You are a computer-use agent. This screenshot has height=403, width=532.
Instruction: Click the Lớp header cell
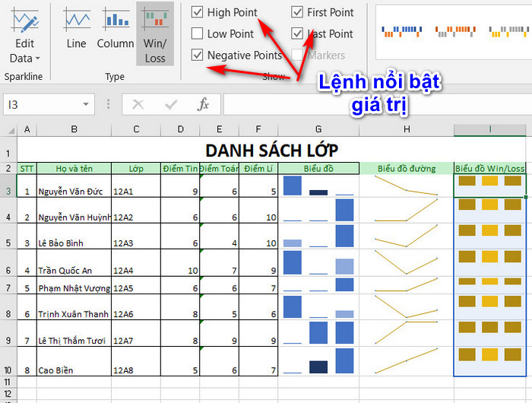tap(136, 168)
